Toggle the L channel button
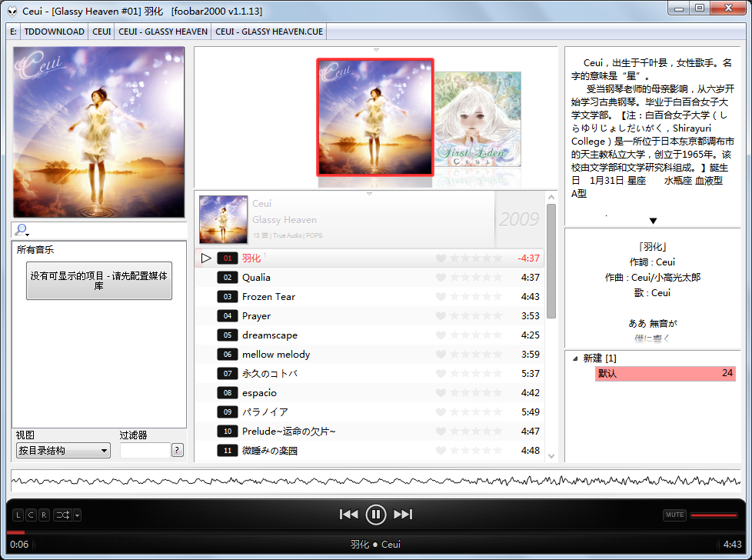Viewport: 752px width, 560px height. (18, 515)
